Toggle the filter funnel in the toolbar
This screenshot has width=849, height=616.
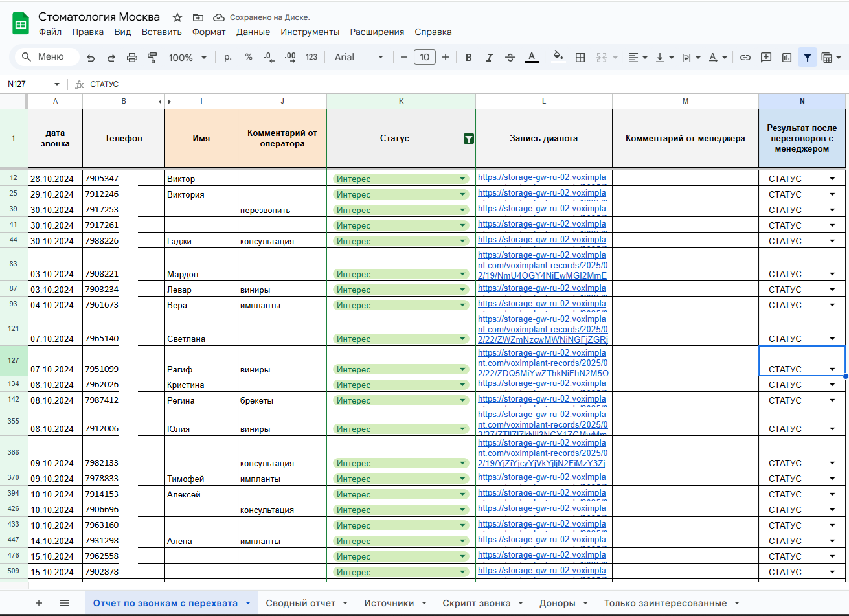pos(808,58)
